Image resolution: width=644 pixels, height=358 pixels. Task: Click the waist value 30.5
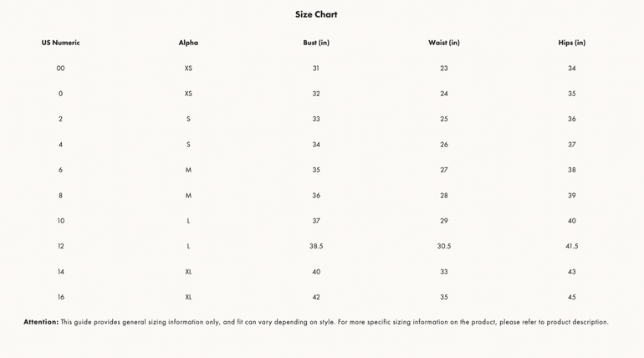pyautogui.click(x=444, y=247)
